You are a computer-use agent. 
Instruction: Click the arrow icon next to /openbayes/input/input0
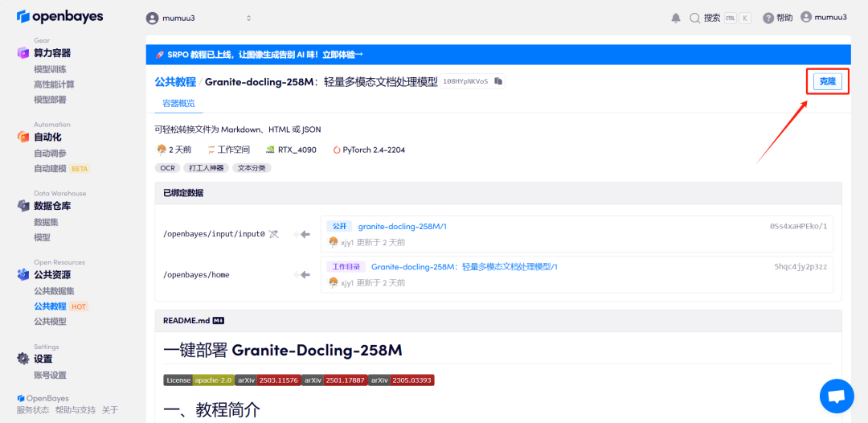[x=301, y=234]
